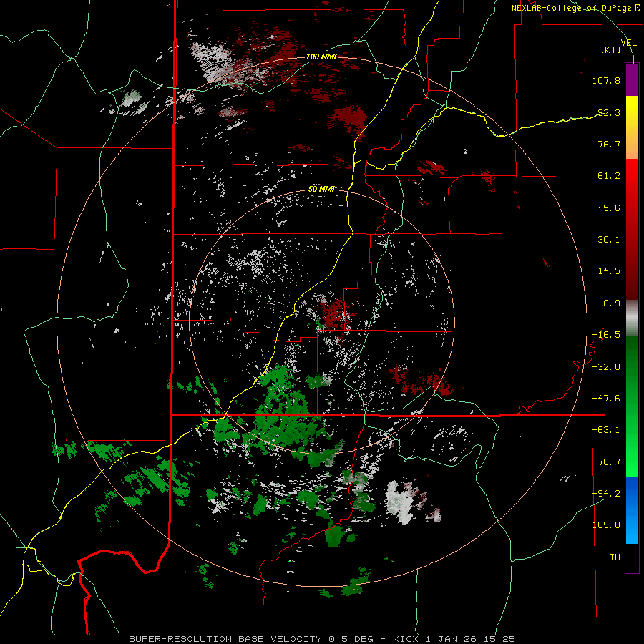Click the Super-Resolution Base Velocity caption text
Viewport: 644px width, 644px height.
point(322,639)
